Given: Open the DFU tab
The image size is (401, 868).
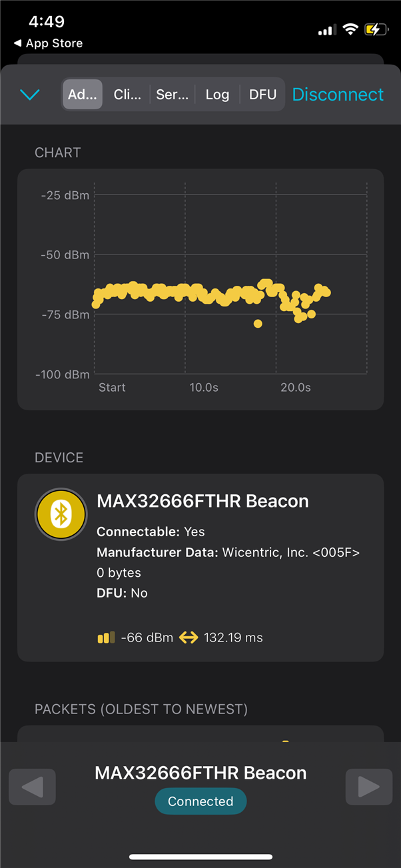Looking at the screenshot, I should pos(262,95).
